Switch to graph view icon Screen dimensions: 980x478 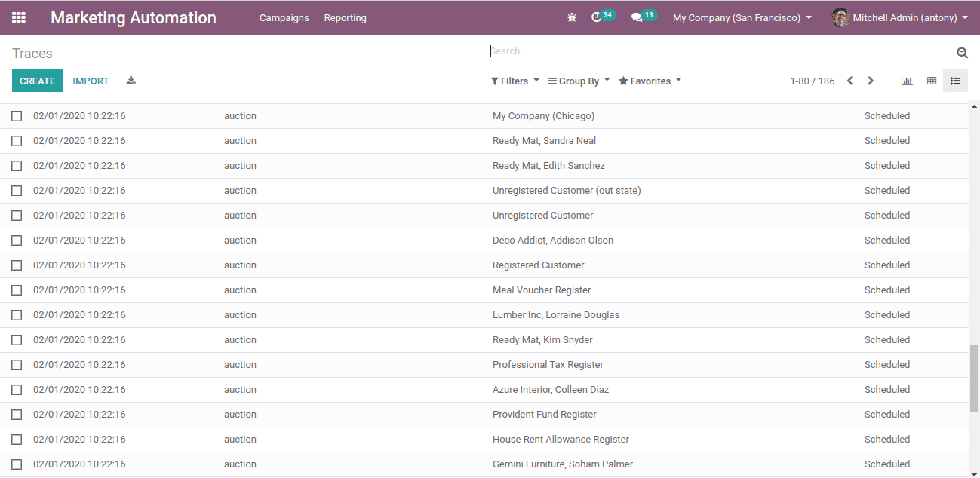tap(907, 81)
